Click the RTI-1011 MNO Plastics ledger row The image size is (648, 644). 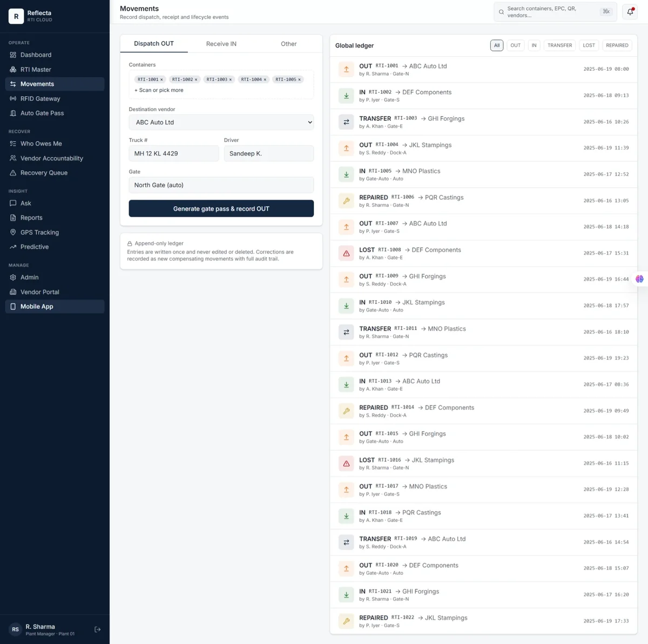coord(483,332)
